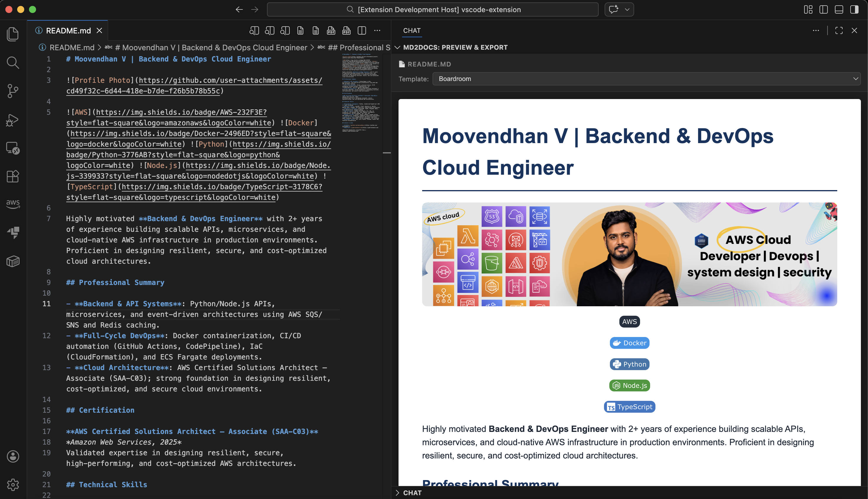Screen dimensions: 868x499
Task: Click the '*Amazon Web Services, 2025*' line
Action: point(124,442)
